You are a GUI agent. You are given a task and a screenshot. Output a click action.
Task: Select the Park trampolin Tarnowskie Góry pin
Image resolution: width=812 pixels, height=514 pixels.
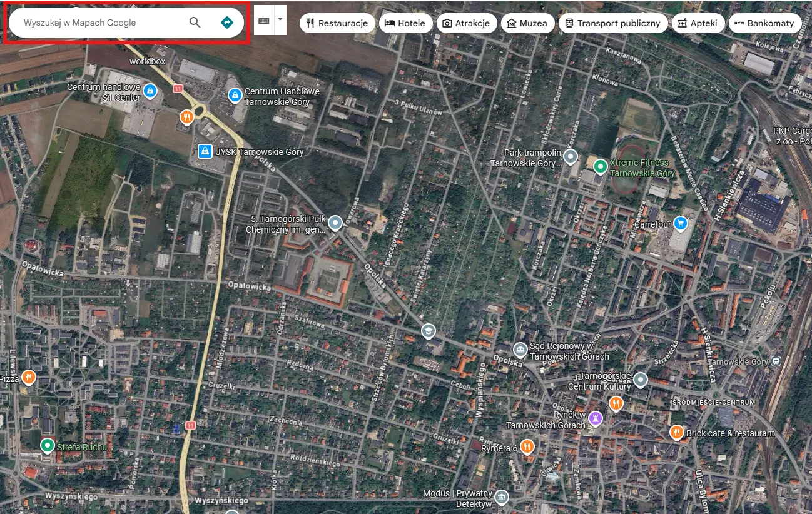point(570,156)
